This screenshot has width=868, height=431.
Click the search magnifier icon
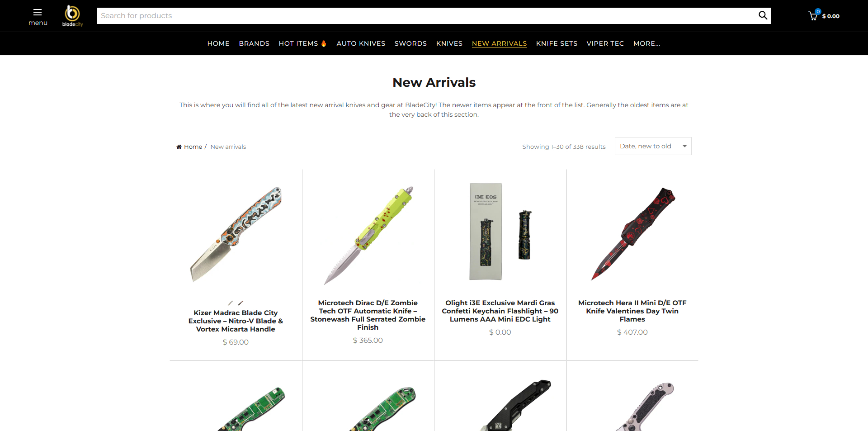click(763, 15)
